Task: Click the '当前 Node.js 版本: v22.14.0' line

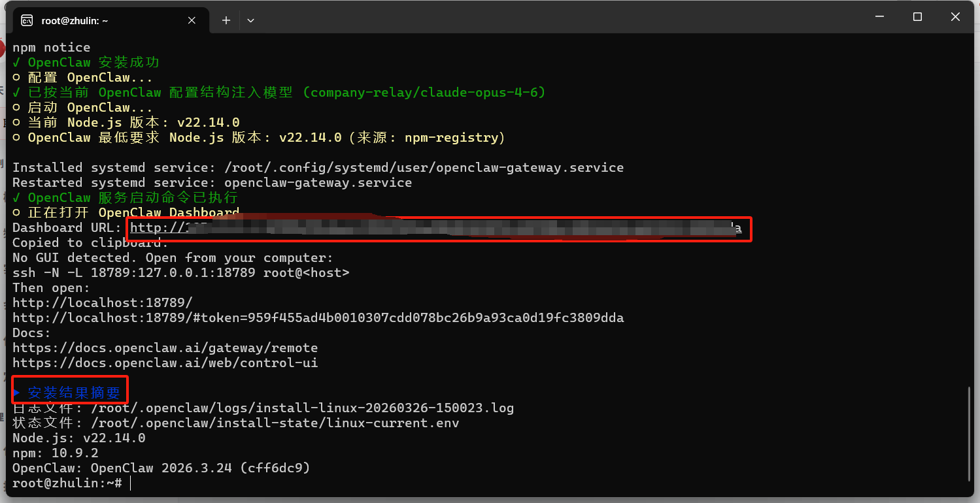Action: [x=126, y=123]
